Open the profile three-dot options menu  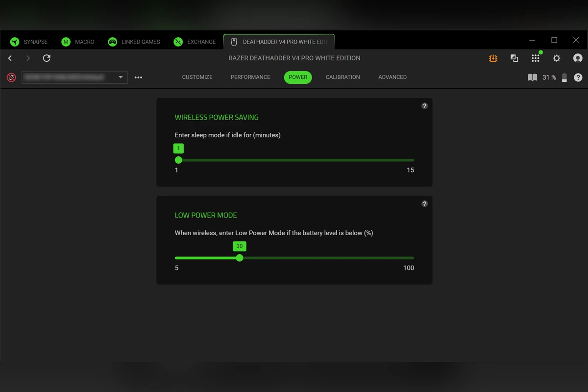coord(138,77)
